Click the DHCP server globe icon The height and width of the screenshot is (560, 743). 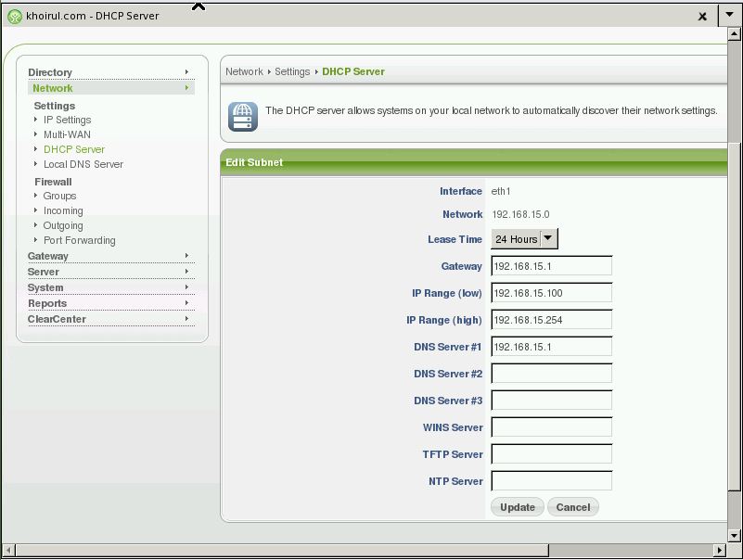(x=243, y=117)
